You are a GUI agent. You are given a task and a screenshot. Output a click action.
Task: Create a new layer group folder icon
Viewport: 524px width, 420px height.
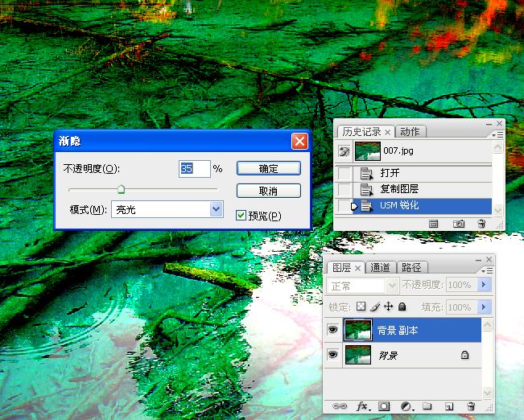427,406
